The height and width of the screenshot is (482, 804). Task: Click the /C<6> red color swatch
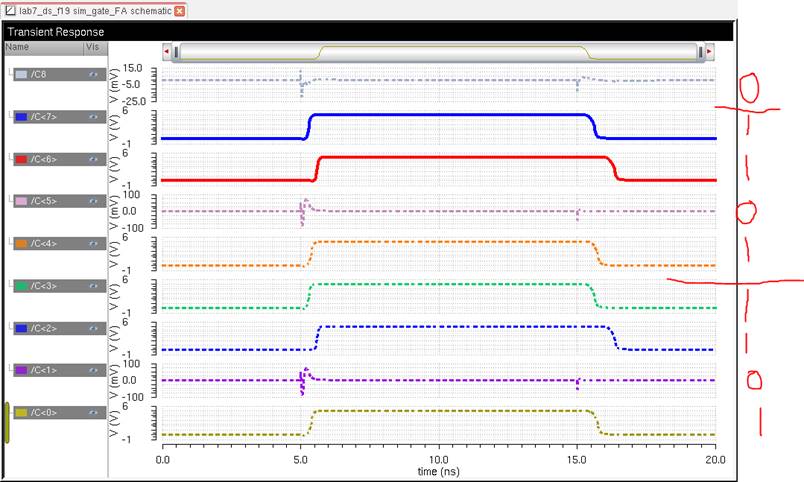pyautogui.click(x=22, y=159)
